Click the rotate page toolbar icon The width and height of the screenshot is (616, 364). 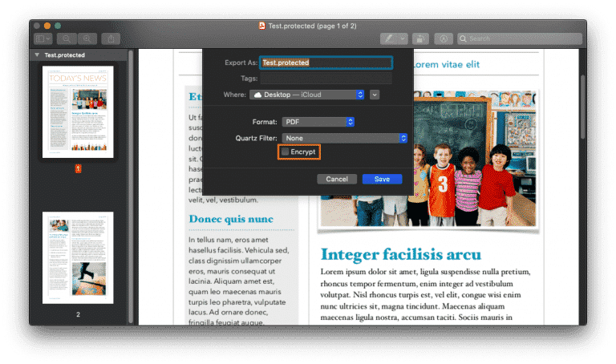coord(420,38)
